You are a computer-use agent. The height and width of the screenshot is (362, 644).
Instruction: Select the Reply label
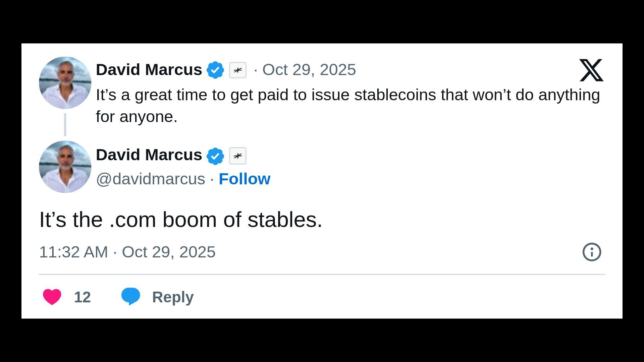pyautogui.click(x=173, y=296)
